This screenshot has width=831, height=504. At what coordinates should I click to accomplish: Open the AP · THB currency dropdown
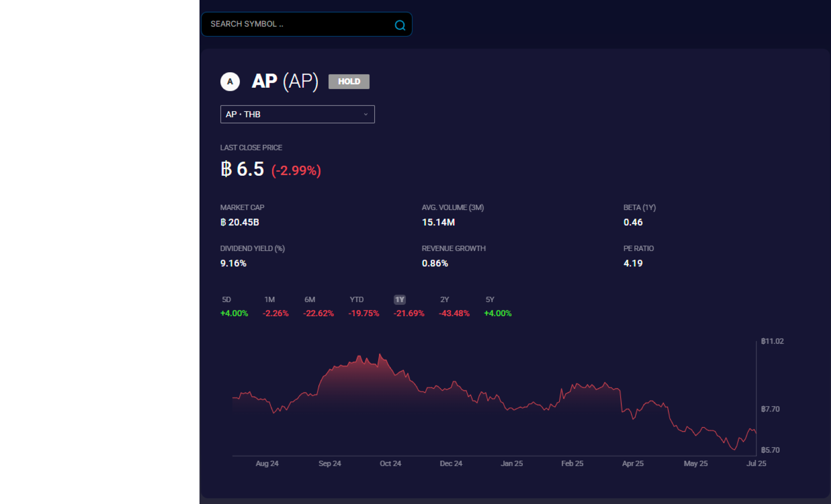click(297, 114)
